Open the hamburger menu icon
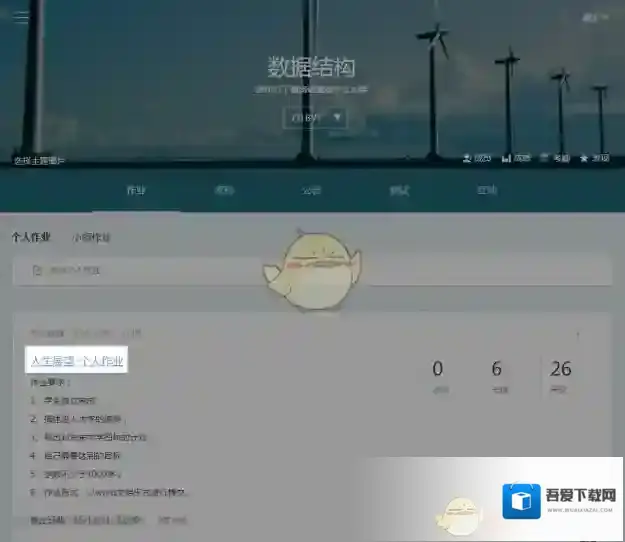Image resolution: width=625 pixels, height=542 pixels. click(x=21, y=18)
